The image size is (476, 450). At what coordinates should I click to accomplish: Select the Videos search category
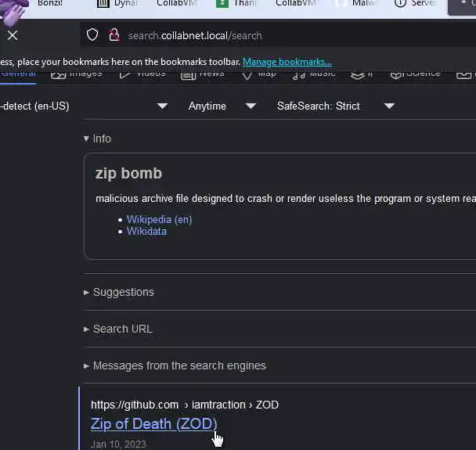point(142,74)
